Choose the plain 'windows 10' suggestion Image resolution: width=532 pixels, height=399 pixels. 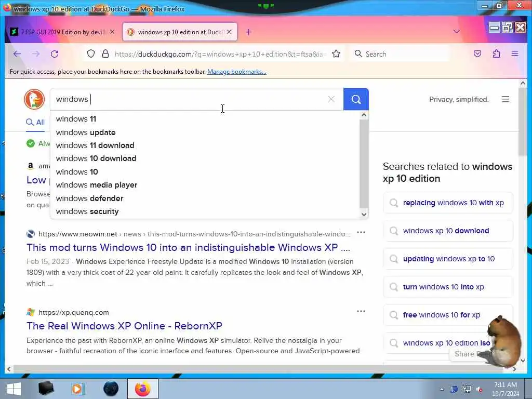pyautogui.click(x=205, y=171)
